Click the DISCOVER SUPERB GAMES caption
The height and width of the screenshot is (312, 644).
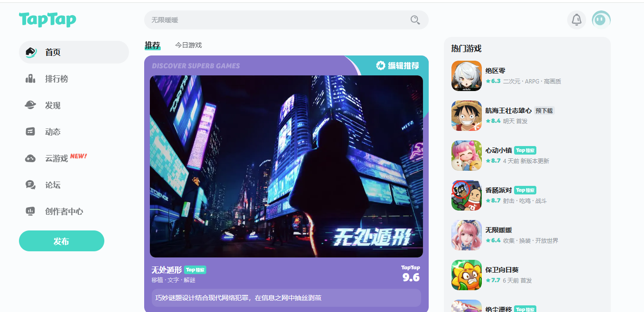coord(196,66)
